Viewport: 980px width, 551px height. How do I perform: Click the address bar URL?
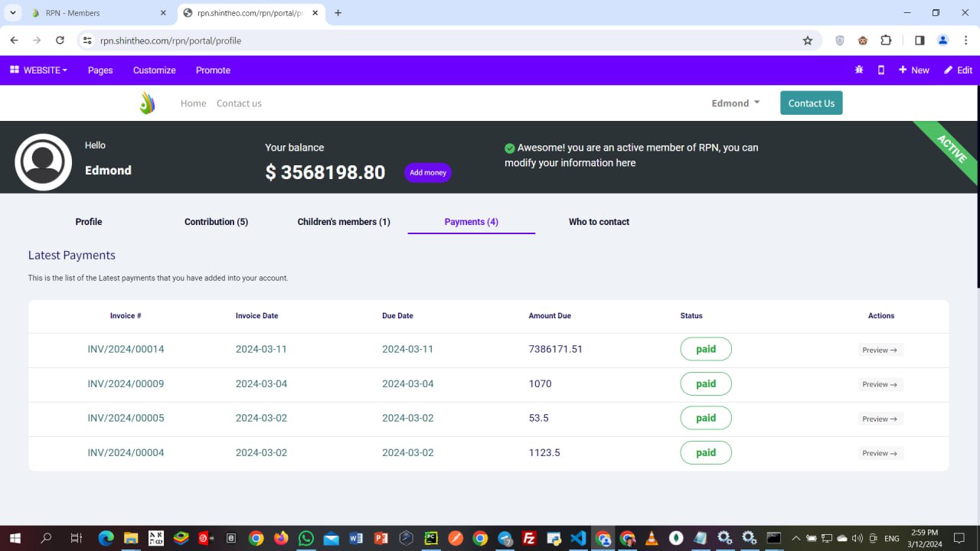[x=170, y=41]
